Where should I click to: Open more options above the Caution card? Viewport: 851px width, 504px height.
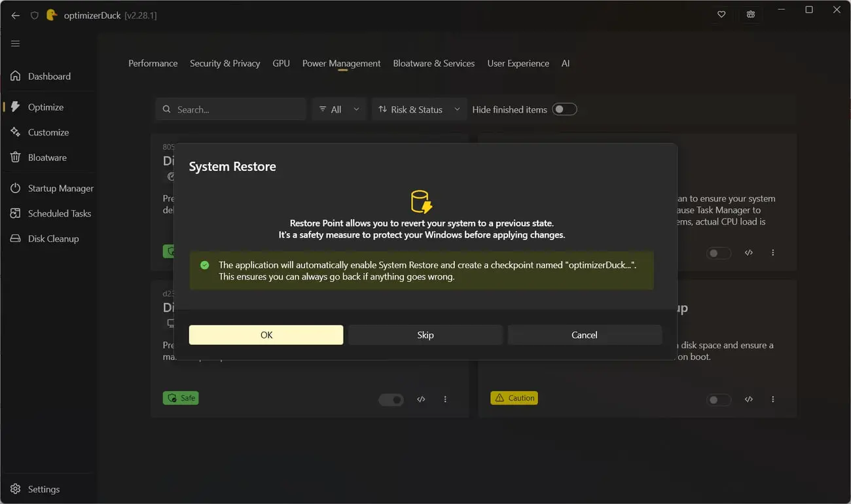coord(773,253)
